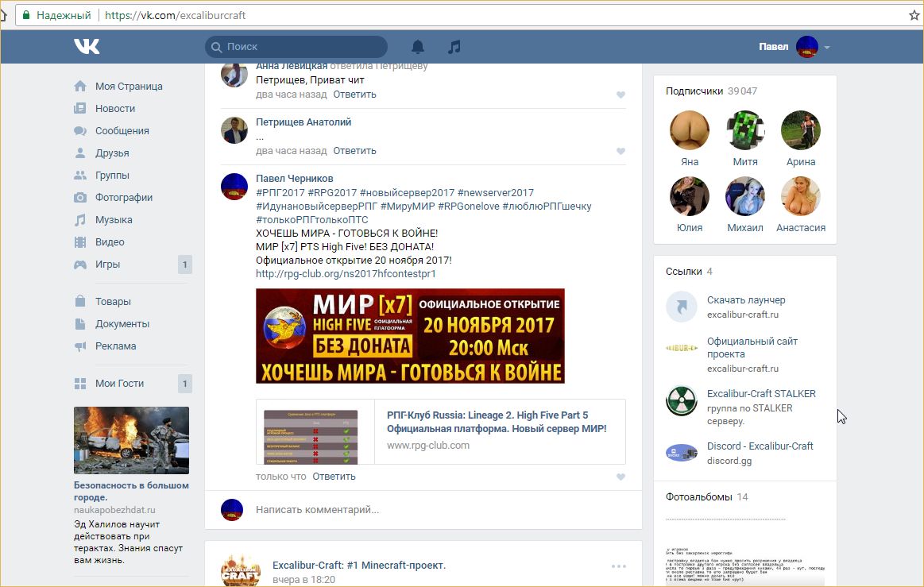Viewport: 924px width, 587px height.
Task: Click Discord link icon in Ссылки
Action: pos(681,453)
